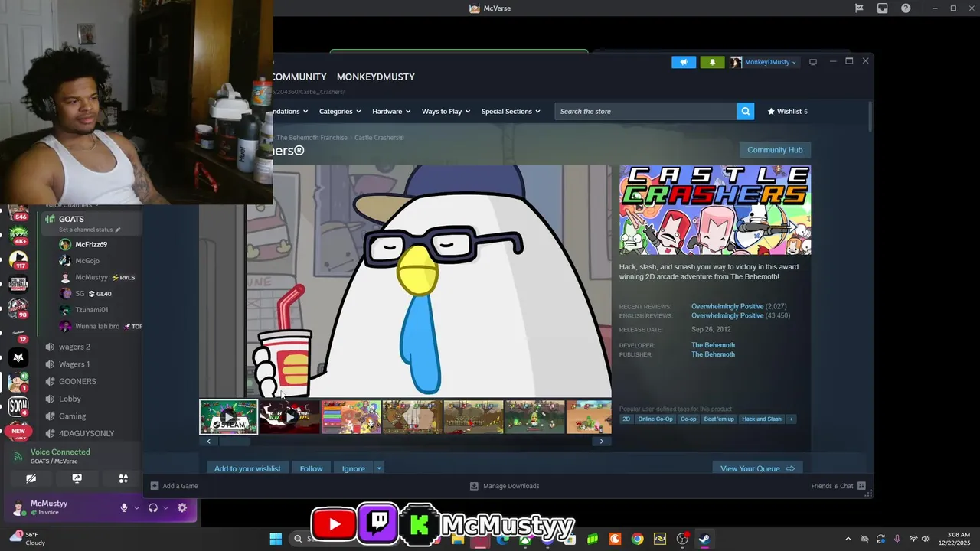This screenshot has height=551, width=980.
Task: Click in Search the store field
Action: 645,111
